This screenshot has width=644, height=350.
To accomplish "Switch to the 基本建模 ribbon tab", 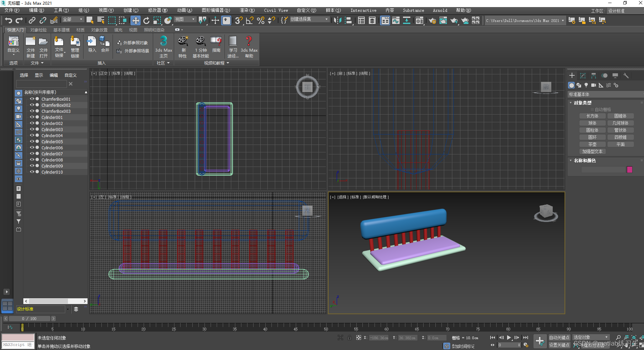I will click(61, 30).
